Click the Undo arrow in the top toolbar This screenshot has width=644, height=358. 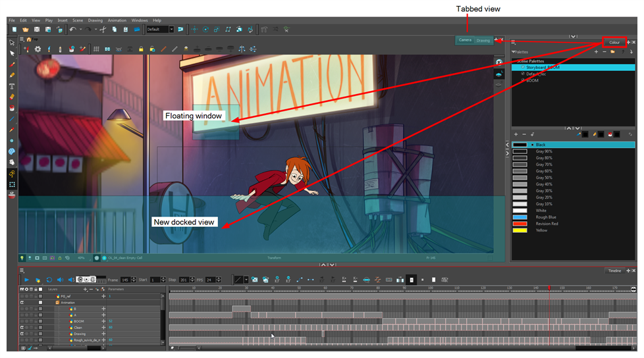pyautogui.click(x=72, y=30)
